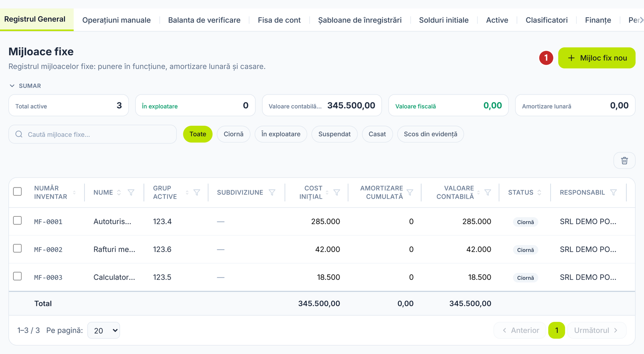
Task: Click the Anterior pagination button
Action: (520, 330)
